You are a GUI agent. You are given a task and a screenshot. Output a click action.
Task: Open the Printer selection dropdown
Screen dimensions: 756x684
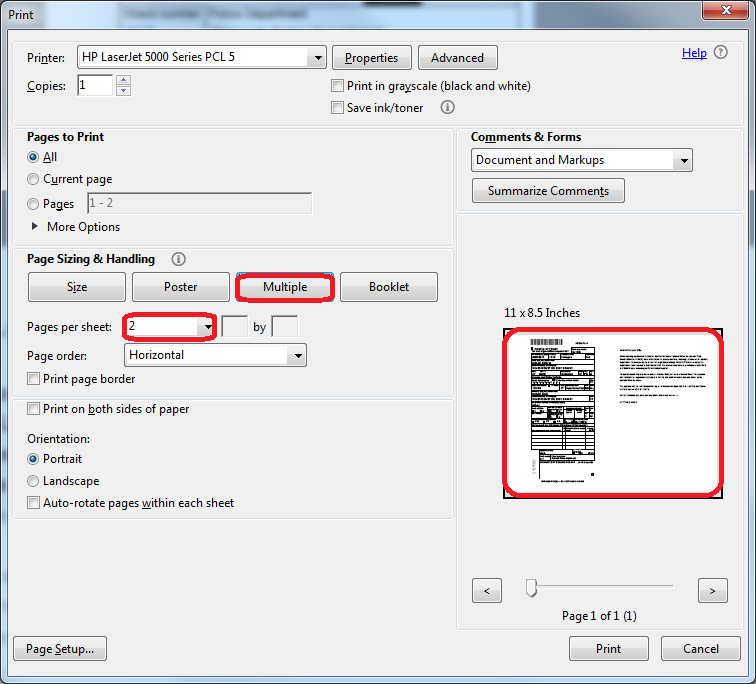(317, 58)
